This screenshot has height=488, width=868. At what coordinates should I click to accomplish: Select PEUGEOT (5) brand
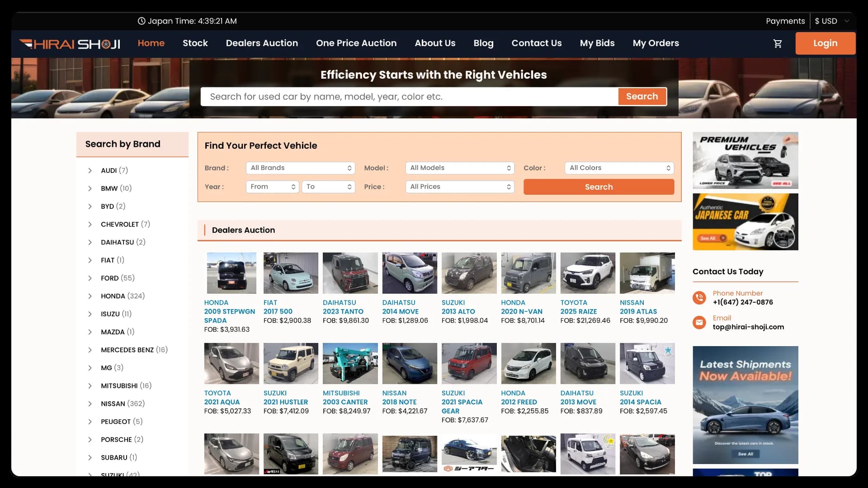pyautogui.click(x=122, y=422)
